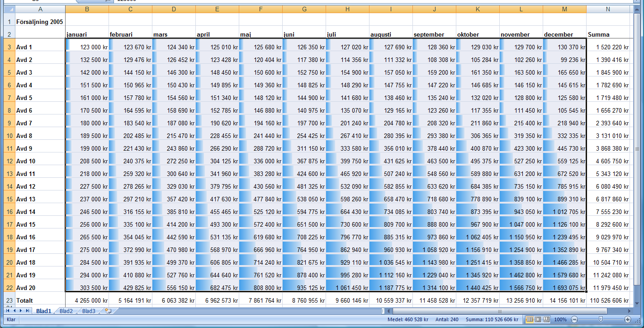Switch to the Blad2 sheet tab
Image resolution: width=644 pixels, height=328 pixels.
(66, 311)
